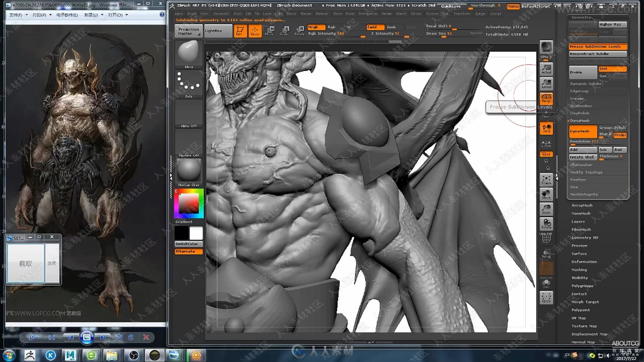Image resolution: width=644 pixels, height=362 pixels.
Task: Run BPR render from right shelf
Action: pyautogui.click(x=546, y=47)
